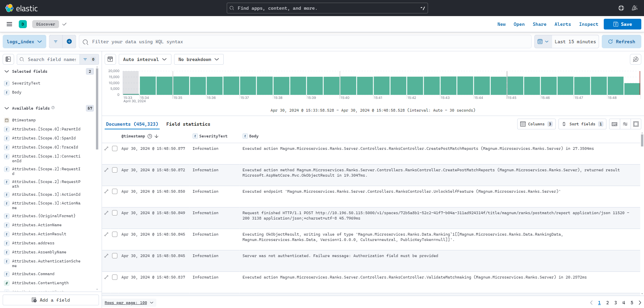This screenshot has width=644, height=308.
Task: Go to page 5
Action: pos(632,303)
